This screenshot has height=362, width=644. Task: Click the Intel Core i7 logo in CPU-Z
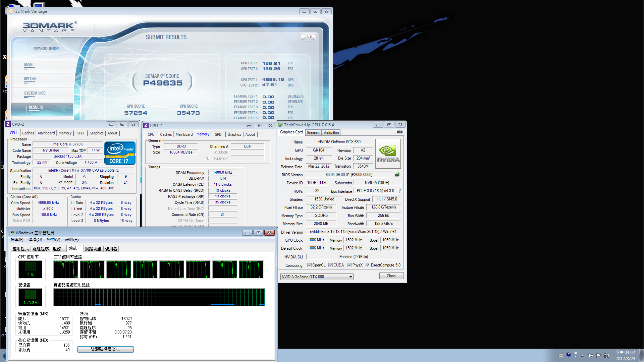pyautogui.click(x=120, y=153)
